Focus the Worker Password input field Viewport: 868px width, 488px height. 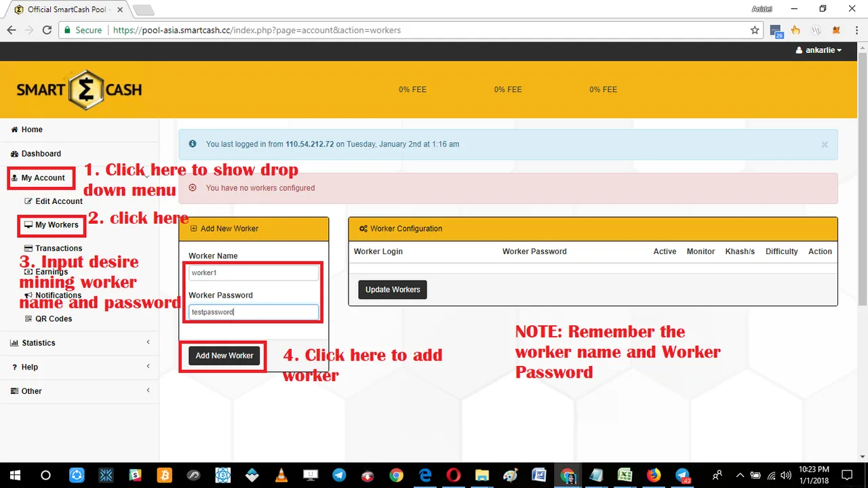(254, 312)
